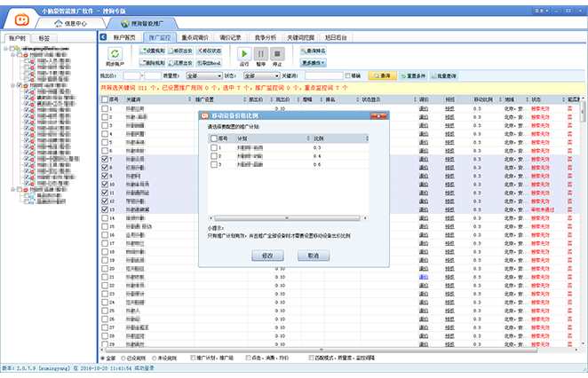Click the 暂停 pause icon
588x378 pixels.
point(260,54)
